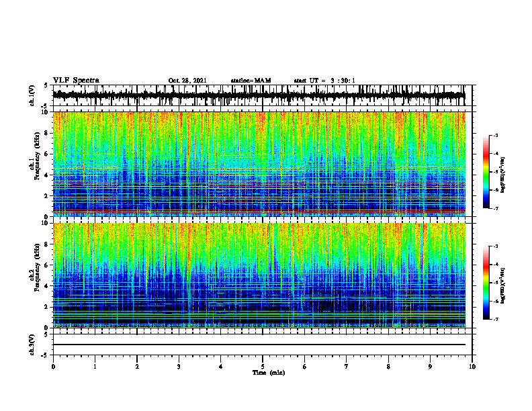Click the "ch.2 Frequency (kHz)" axis label
Viewport: 532px width, 411px height.
tap(34, 267)
